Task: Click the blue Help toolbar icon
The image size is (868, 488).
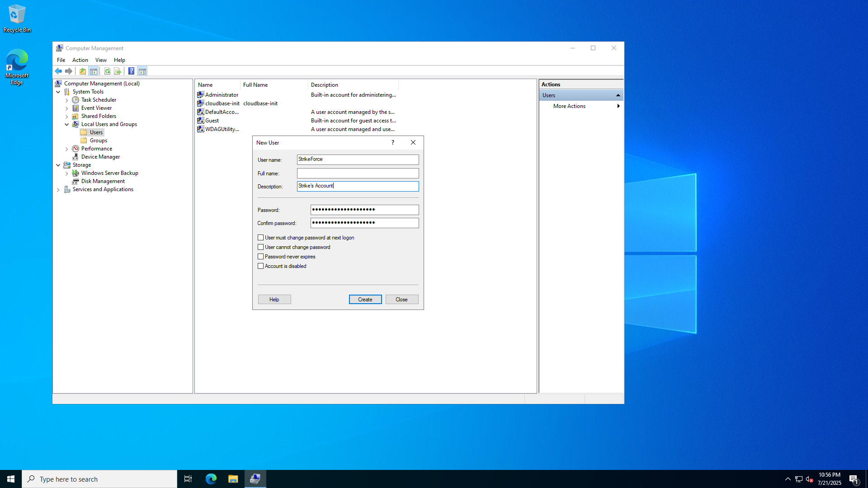Action: pos(131,71)
